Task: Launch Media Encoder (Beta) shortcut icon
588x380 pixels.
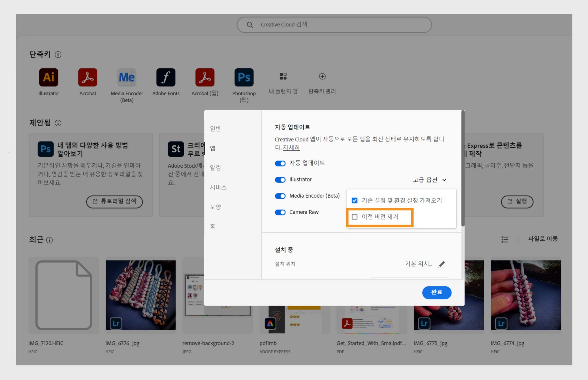Action: tap(127, 78)
